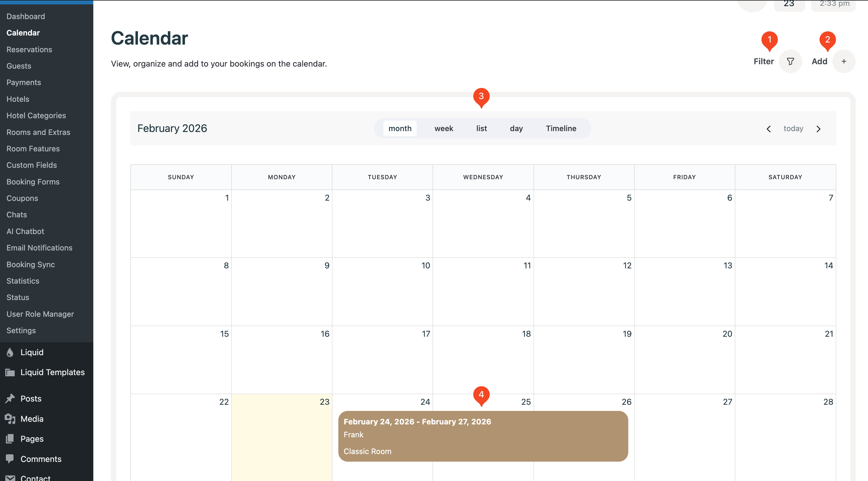Open Settings in hotel sidebar
This screenshot has height=481, width=868.
pos(21,331)
